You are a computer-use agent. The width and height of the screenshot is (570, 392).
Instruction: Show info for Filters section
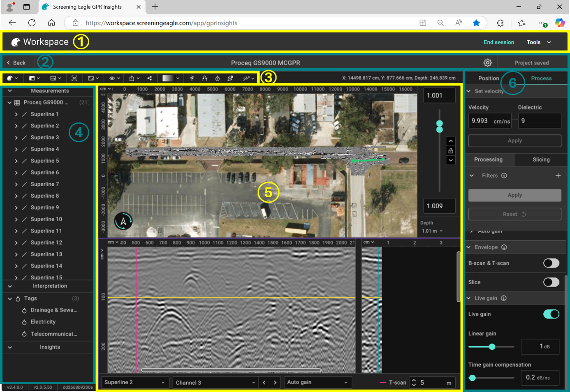coord(504,175)
